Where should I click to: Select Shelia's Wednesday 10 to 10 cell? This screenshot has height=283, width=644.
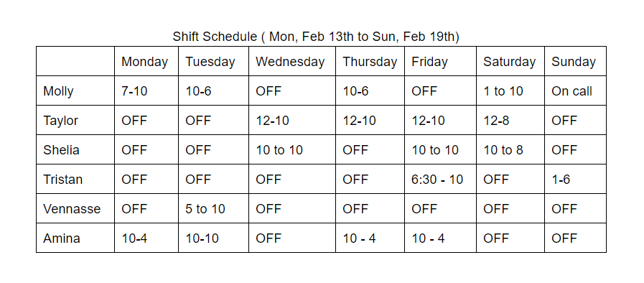coord(292,150)
